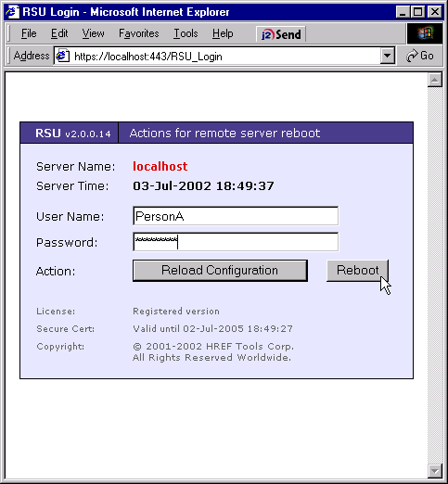
Task: Open the Favorites menu
Action: [139, 33]
